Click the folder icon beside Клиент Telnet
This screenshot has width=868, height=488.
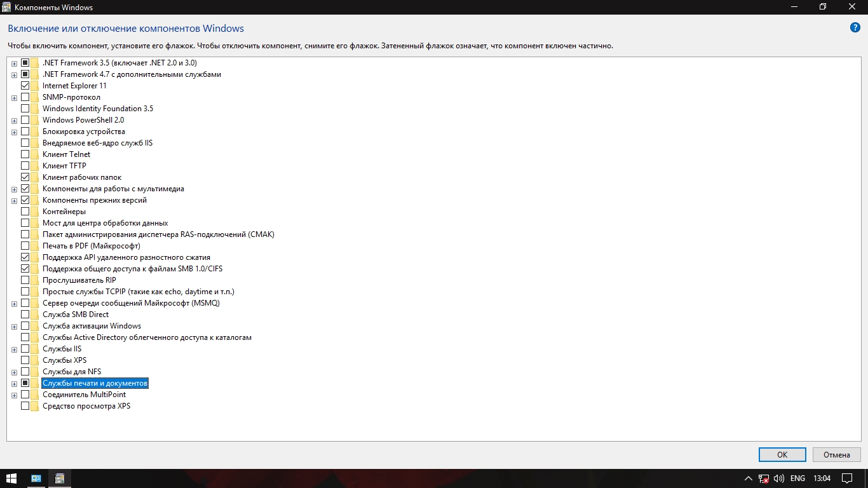tap(34, 154)
